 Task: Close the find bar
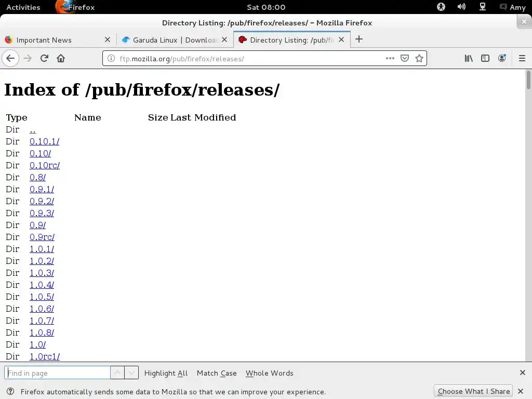523,373
